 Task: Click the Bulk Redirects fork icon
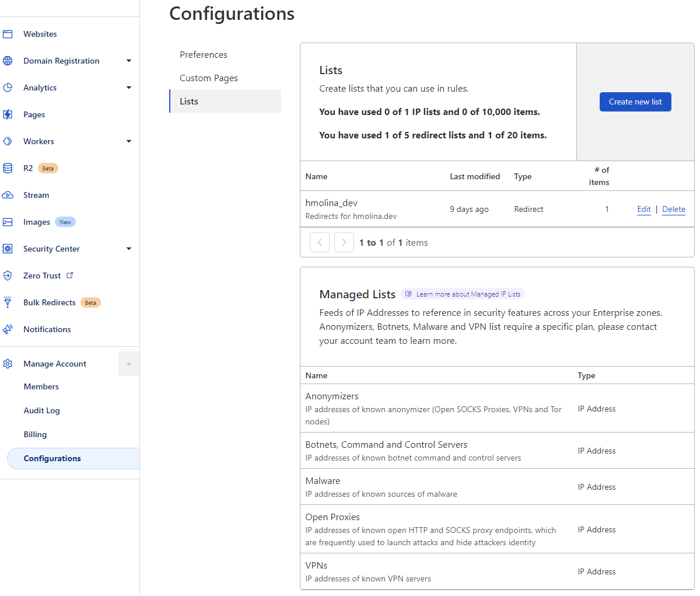point(8,302)
